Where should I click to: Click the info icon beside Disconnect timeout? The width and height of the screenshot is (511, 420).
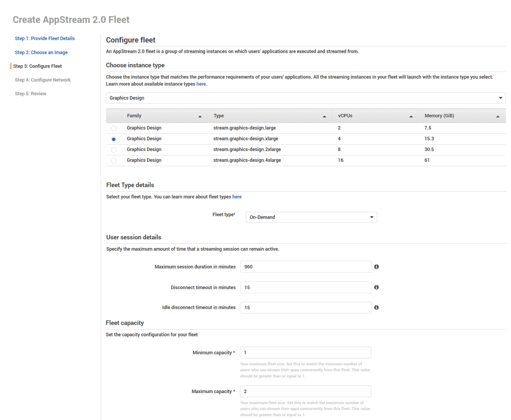click(x=377, y=287)
